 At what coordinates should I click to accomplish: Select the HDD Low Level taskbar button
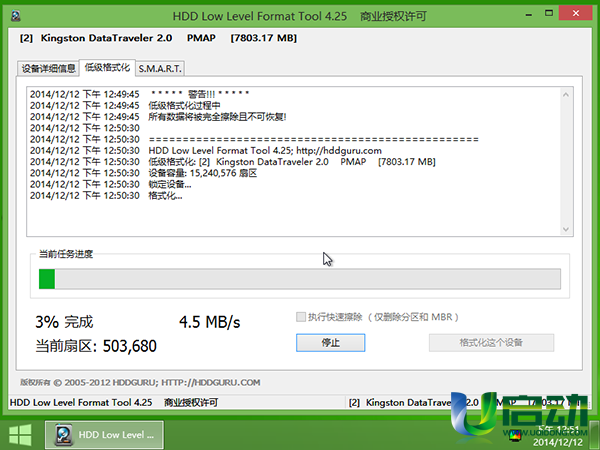pyautogui.click(x=104, y=435)
